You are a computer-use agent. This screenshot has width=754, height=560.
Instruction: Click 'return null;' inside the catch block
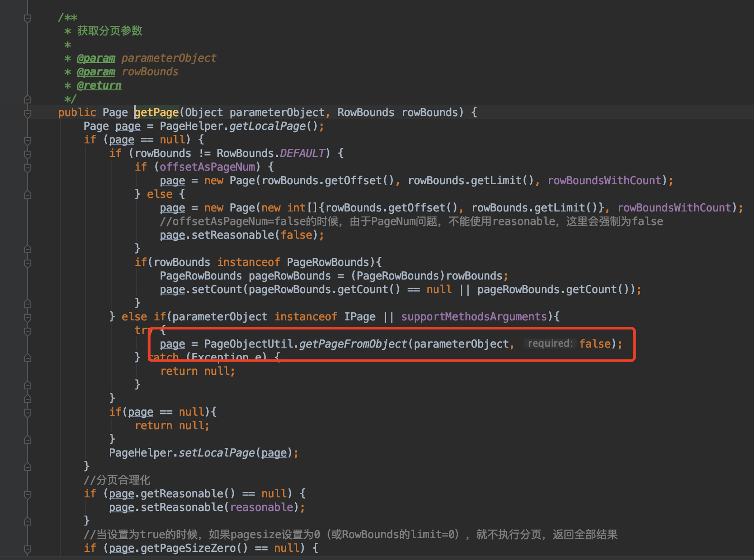coord(197,371)
